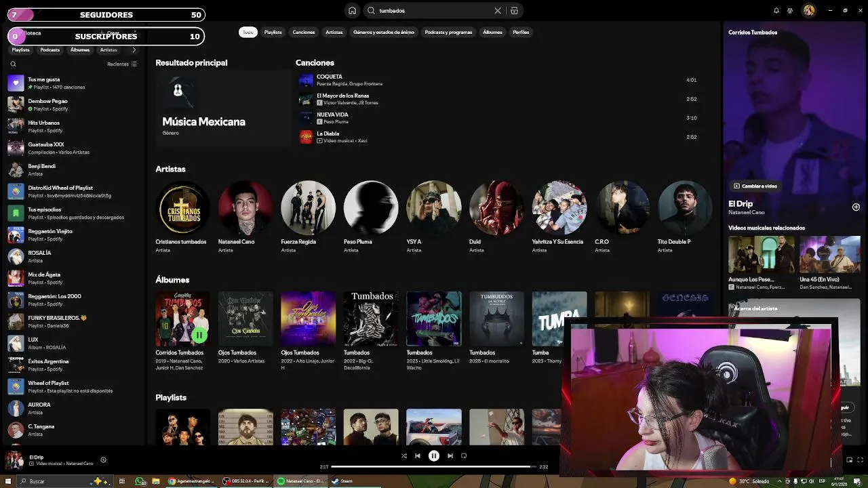Filter library by Álbumes chip
The width and height of the screenshot is (868, 488).
tap(79, 49)
